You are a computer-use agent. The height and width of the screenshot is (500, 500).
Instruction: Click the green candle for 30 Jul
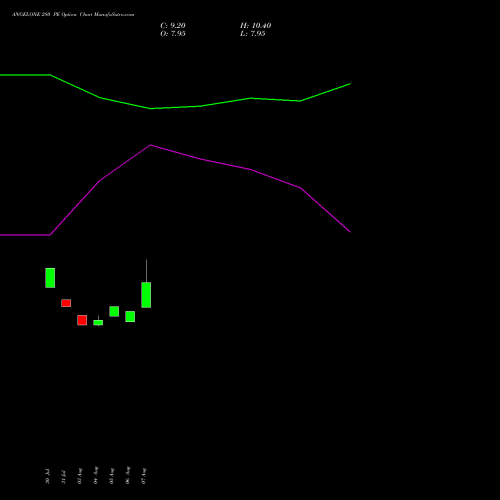coord(50,278)
